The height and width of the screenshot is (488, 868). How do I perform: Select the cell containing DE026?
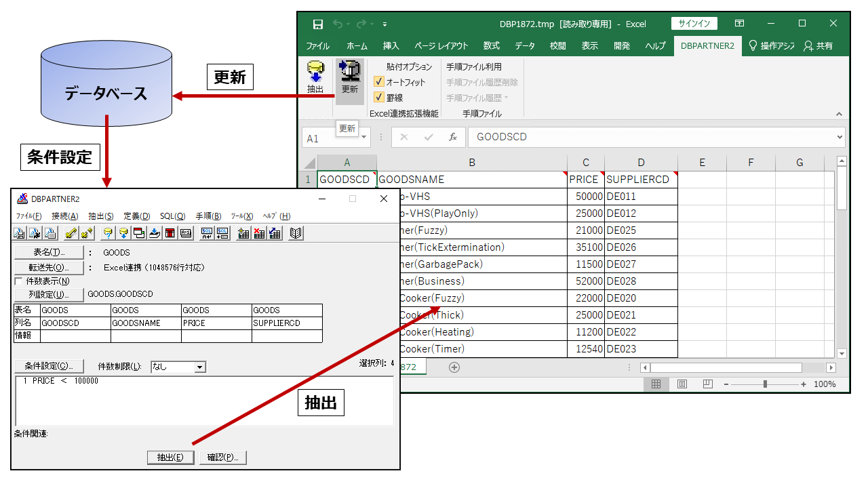click(x=641, y=247)
